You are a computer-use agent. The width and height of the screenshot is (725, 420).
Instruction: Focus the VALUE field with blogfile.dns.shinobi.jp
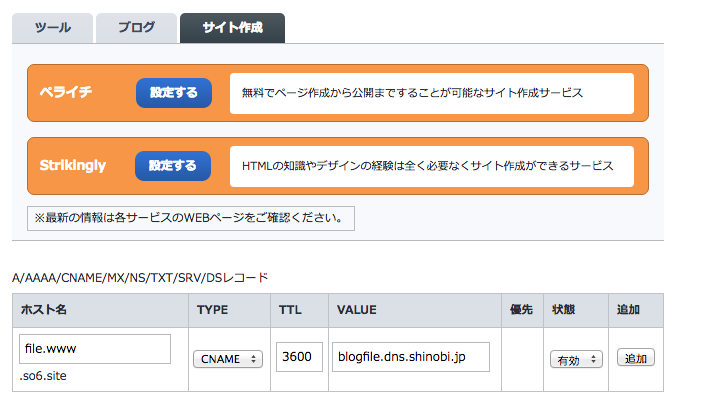(410, 357)
